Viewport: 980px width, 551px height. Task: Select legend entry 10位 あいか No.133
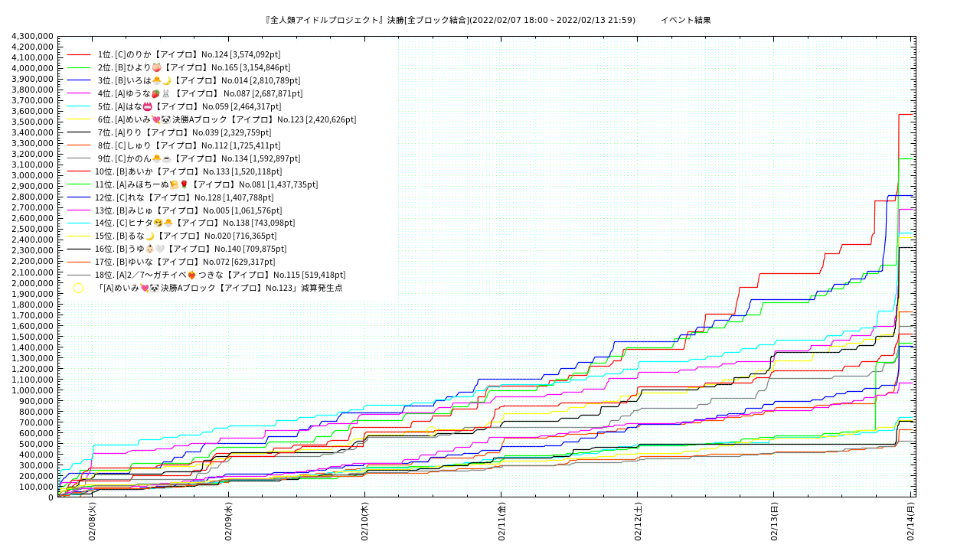188,171
